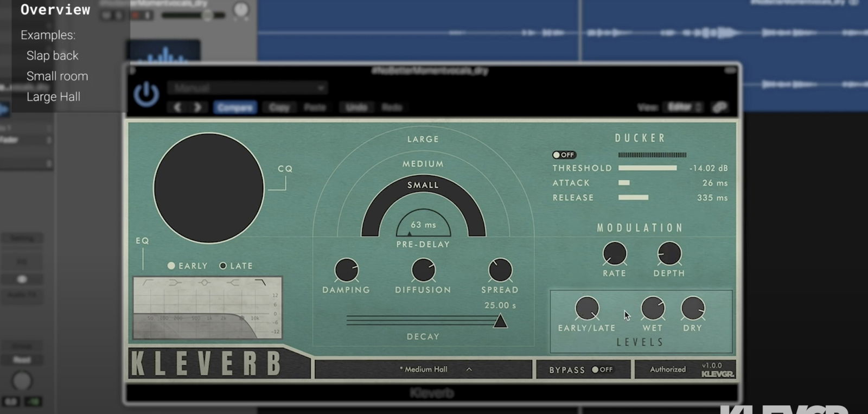
Task: Go to the previous preset arrow
Action: pos(177,107)
